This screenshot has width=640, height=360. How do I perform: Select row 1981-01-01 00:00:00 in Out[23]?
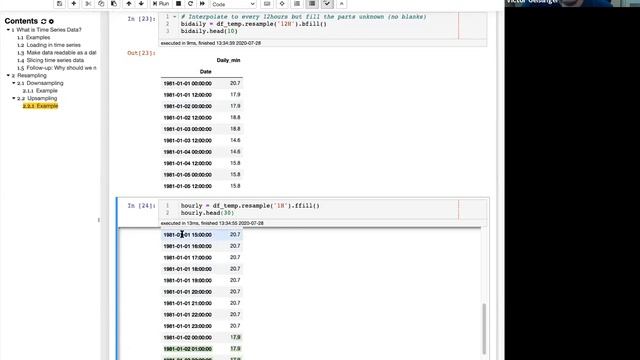[202, 83]
